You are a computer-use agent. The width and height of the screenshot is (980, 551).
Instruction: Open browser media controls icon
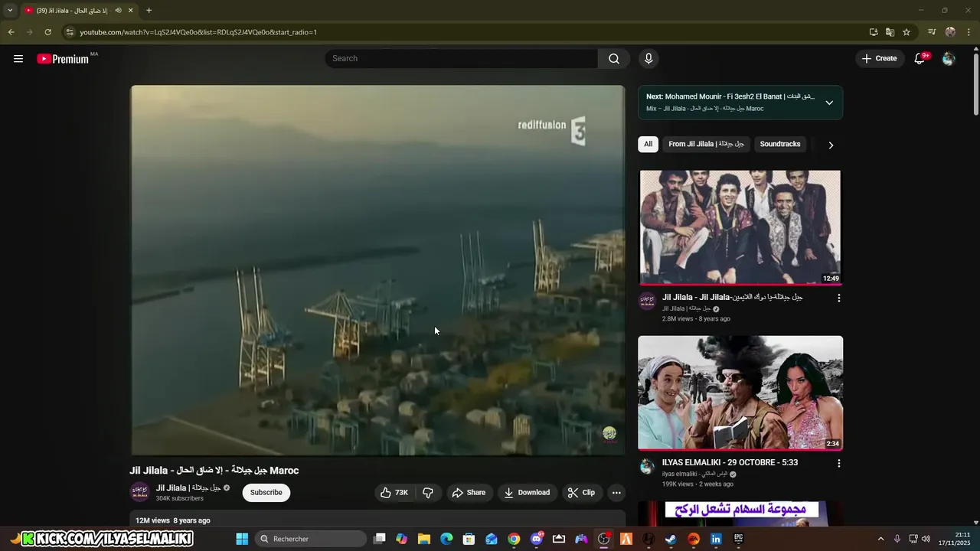(932, 32)
